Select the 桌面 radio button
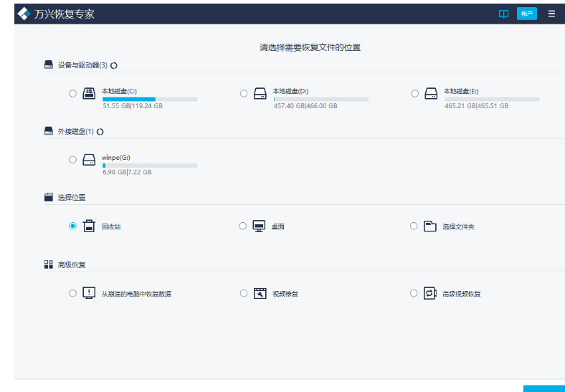This screenshot has width=565, height=392. 242,226
